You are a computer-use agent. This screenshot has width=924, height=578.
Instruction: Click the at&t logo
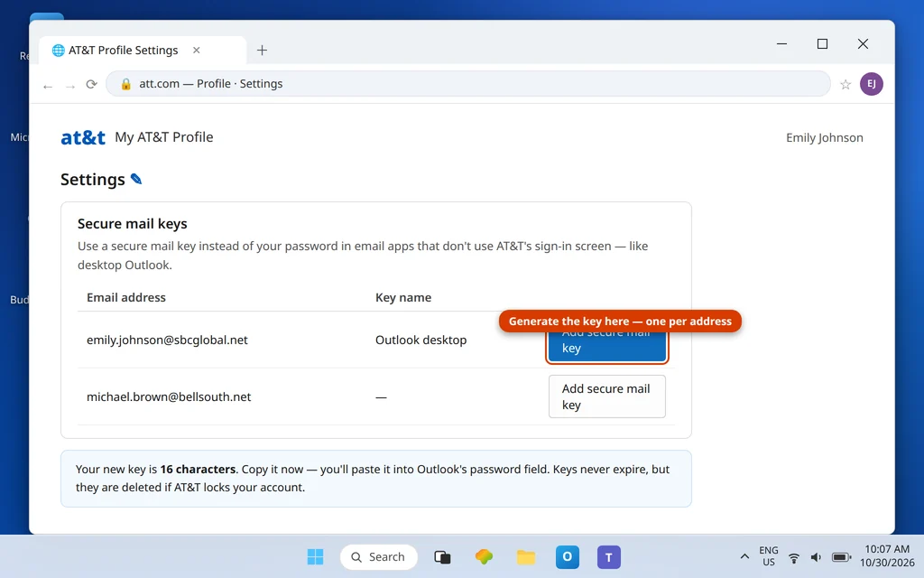(83, 137)
